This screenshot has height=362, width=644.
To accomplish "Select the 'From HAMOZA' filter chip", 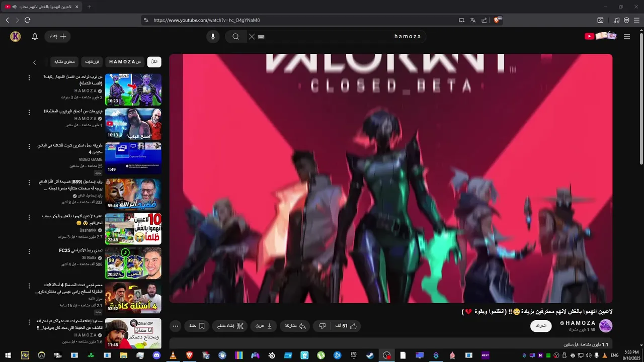I will pyautogui.click(x=125, y=62).
